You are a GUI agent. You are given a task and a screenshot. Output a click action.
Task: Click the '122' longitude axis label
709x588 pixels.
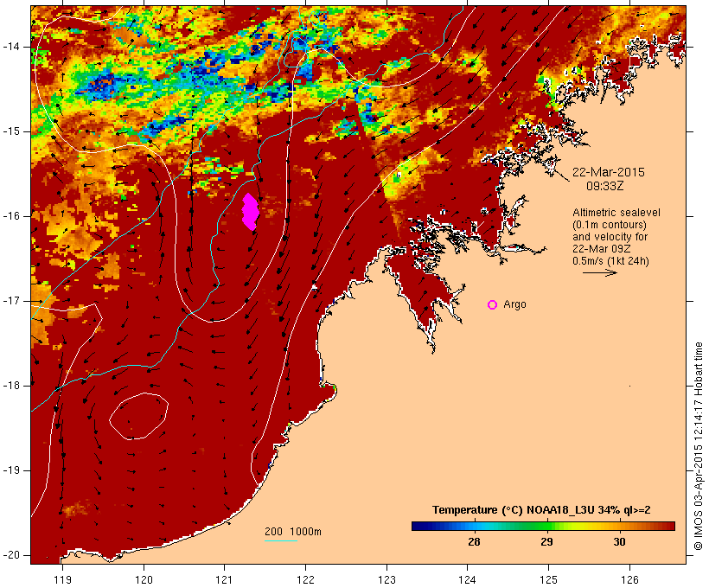tap(306, 579)
